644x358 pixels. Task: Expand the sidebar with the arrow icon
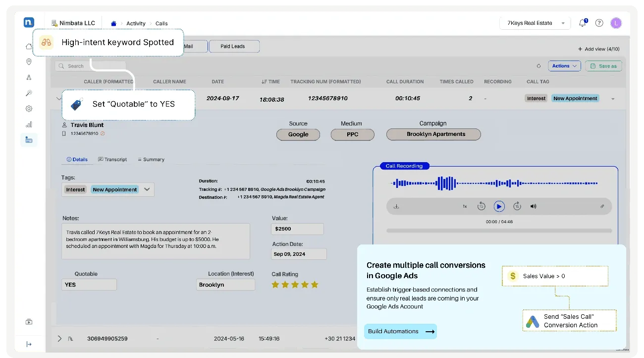29,344
